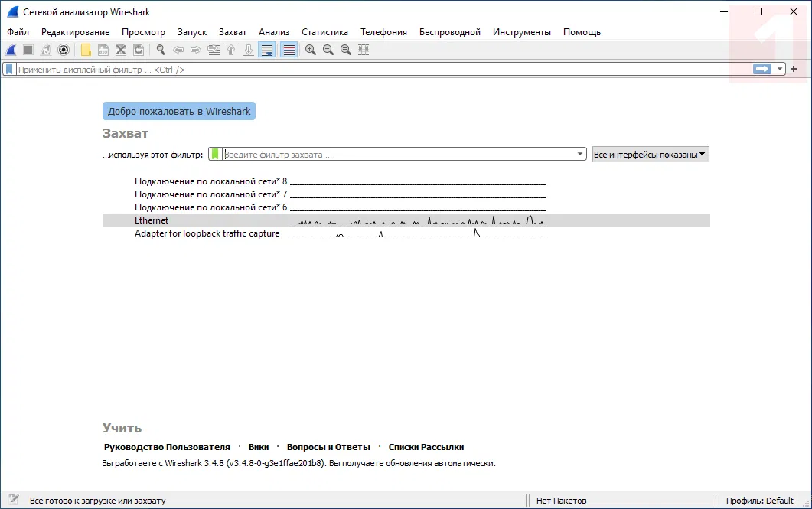812x509 pixels.
Task: Open the Анализ menu
Action: tap(274, 32)
